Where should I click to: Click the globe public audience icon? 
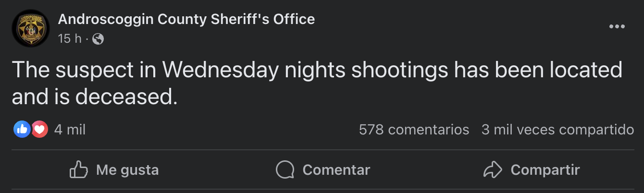(98, 39)
